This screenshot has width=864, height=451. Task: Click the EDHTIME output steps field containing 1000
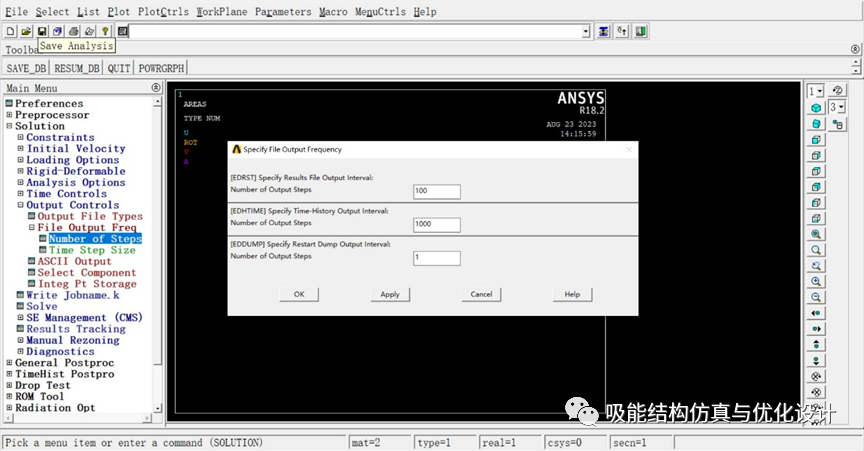point(437,224)
